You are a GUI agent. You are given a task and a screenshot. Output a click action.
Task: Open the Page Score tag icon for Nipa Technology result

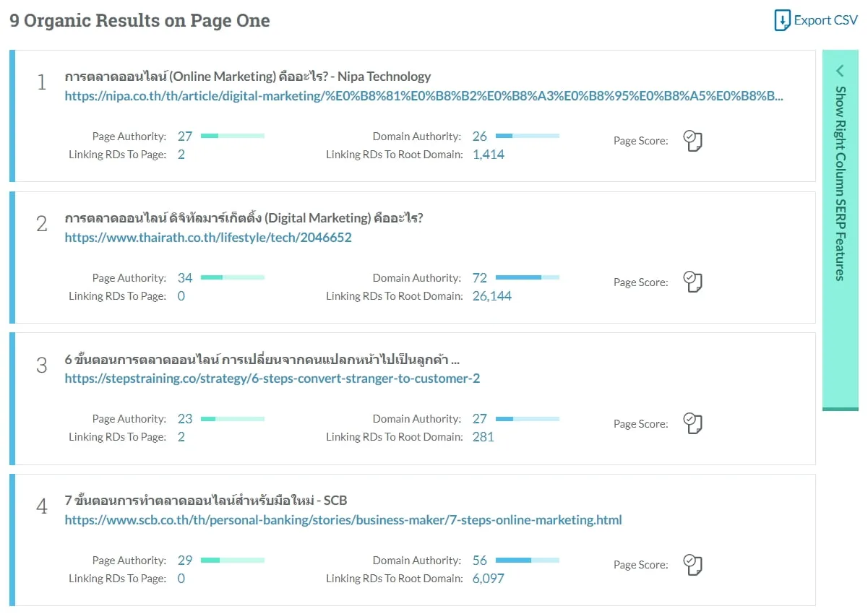click(693, 141)
